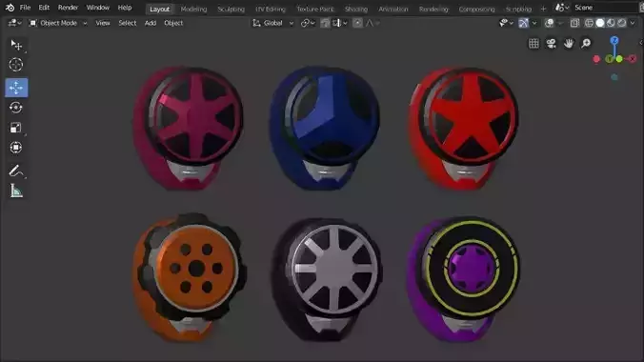Open the Help menu
644x362 pixels.
[125, 8]
